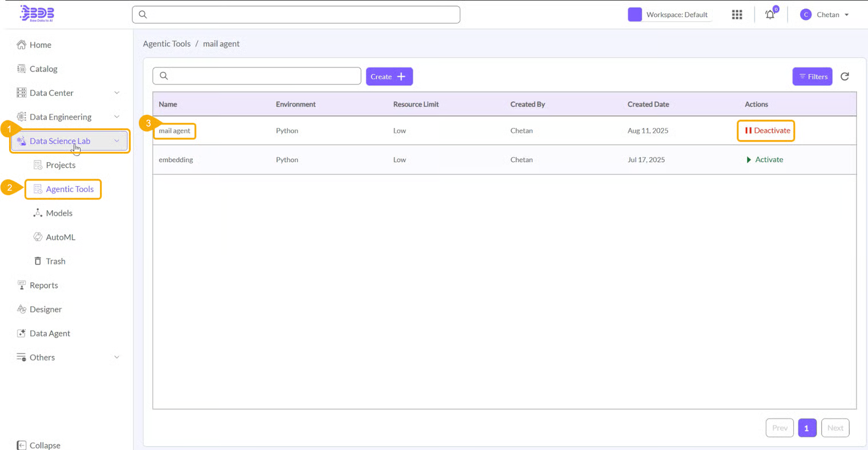Open the Chetan user account dropdown
Image resolution: width=868 pixels, height=450 pixels.
pos(825,15)
